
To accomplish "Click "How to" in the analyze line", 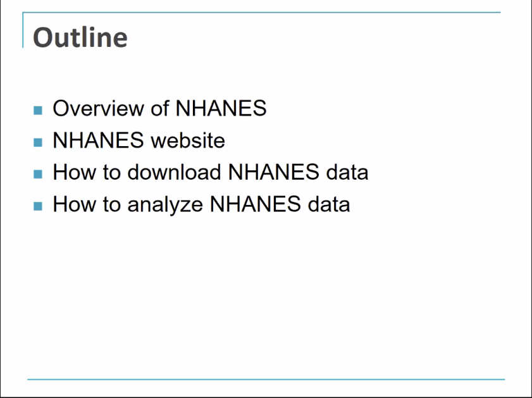I will (x=82, y=205).
